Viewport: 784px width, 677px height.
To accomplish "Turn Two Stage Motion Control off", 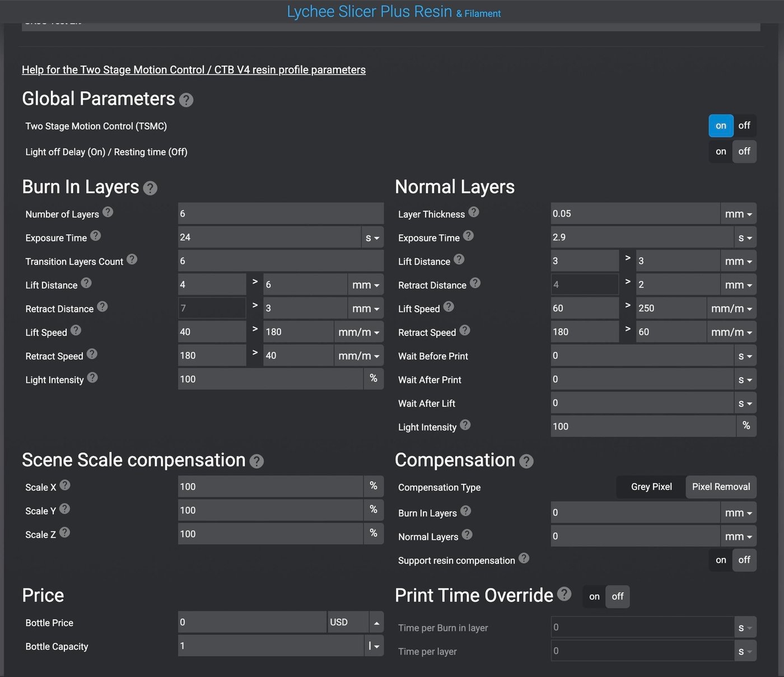I will (x=744, y=125).
